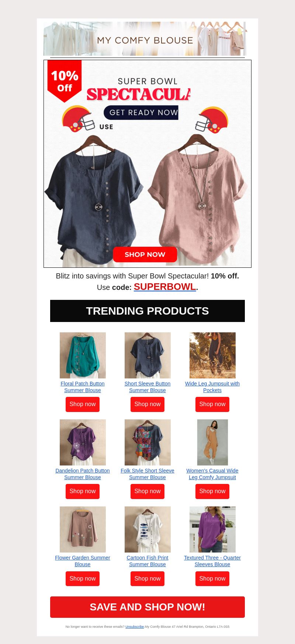The width and height of the screenshot is (295, 644).
Task: Click Shop now under Wide Leg Jumpsuit
Action: (x=212, y=404)
